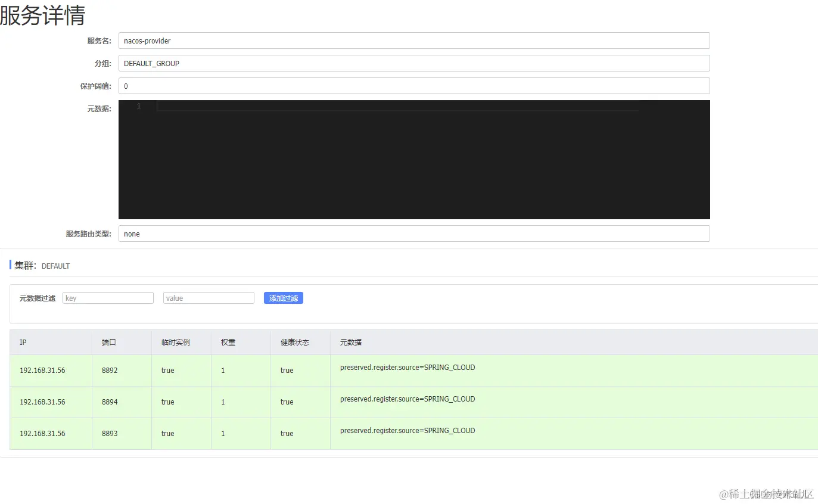This screenshot has width=818, height=504.
Task: Click the 添加过滤 button
Action: [284, 298]
